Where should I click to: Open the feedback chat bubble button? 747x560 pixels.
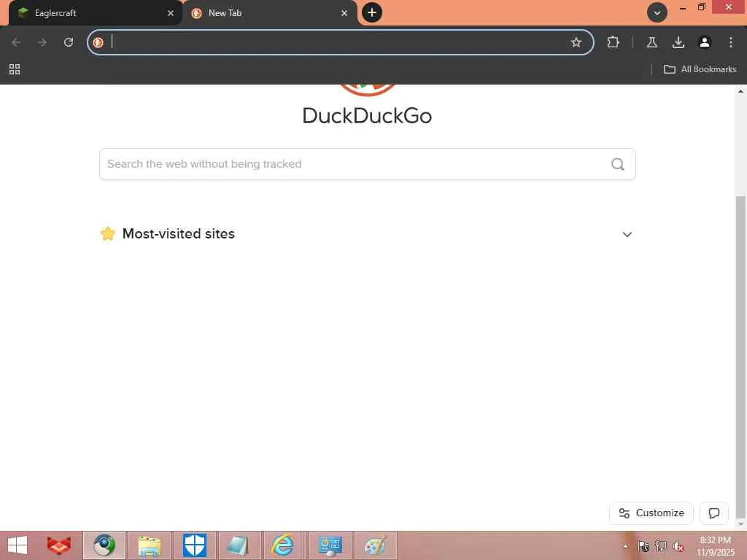pos(713,513)
